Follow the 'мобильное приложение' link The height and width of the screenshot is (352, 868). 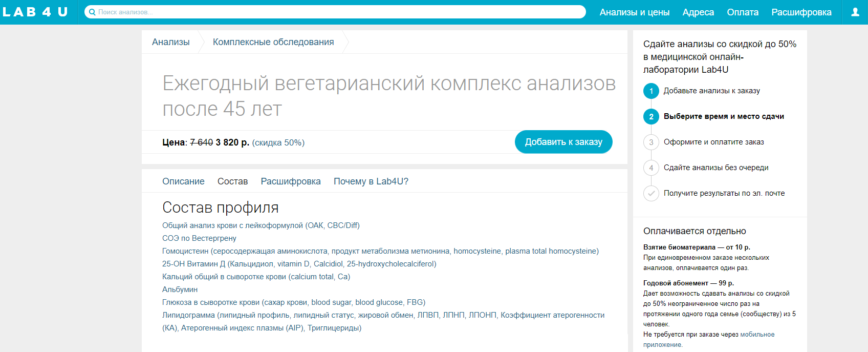click(756, 335)
